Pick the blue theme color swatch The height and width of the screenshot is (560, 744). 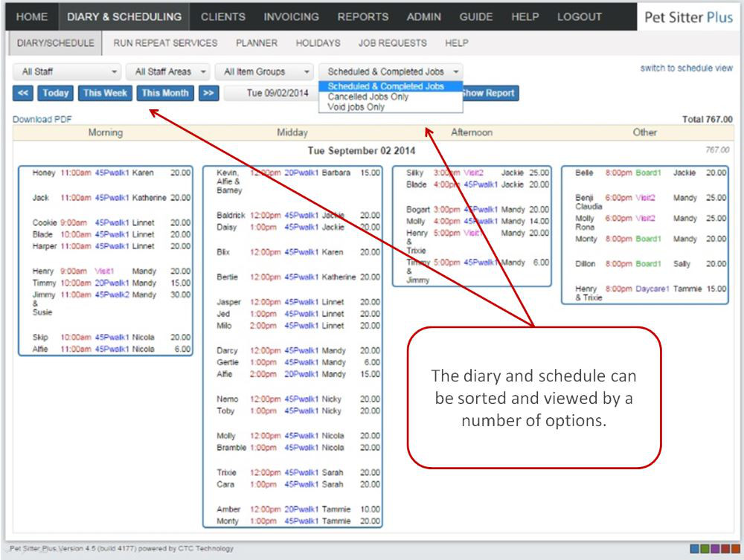pos(694,549)
